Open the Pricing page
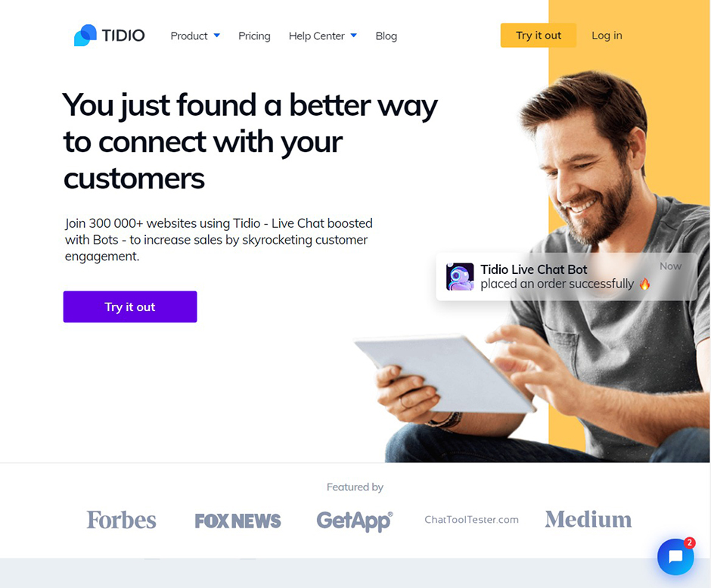Viewport: 711px width, 588px height. tap(254, 36)
